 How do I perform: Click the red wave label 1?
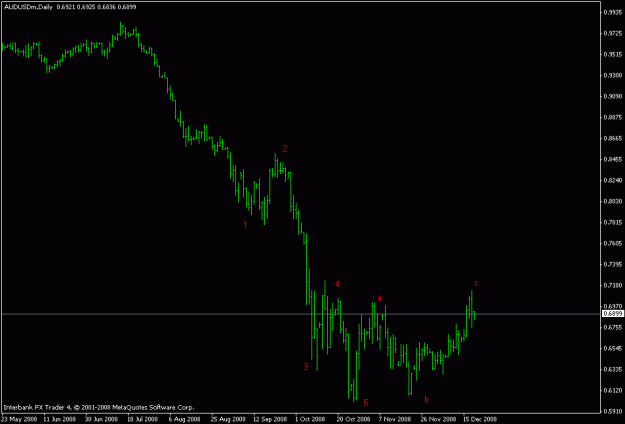pos(246,225)
